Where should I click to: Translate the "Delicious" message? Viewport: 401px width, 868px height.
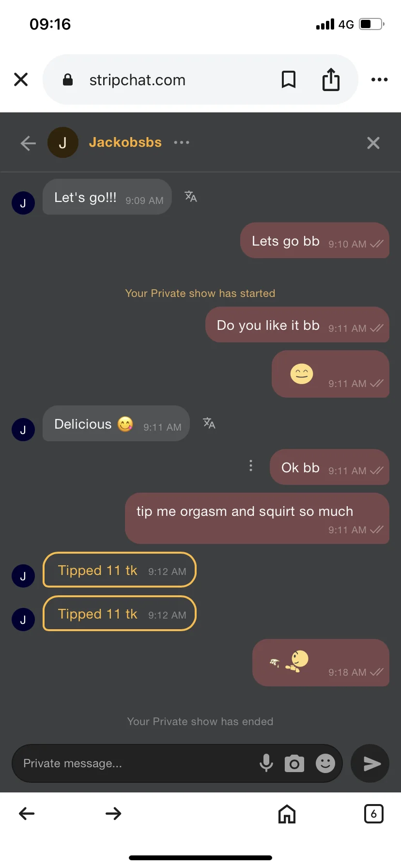tap(209, 423)
